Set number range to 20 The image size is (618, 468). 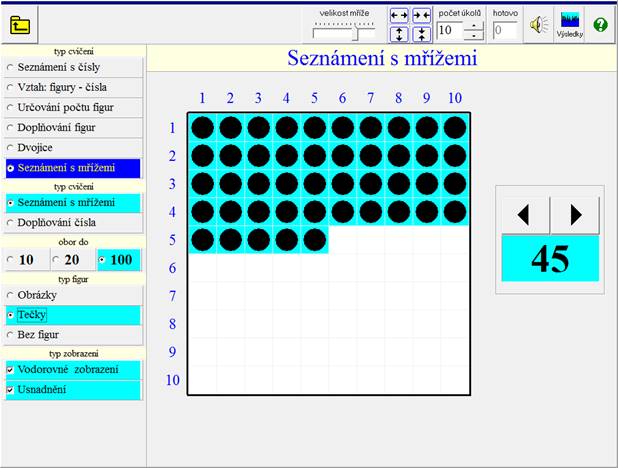[x=73, y=260]
